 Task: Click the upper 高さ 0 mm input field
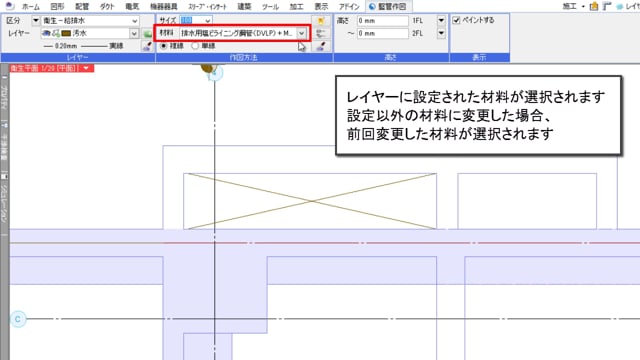pyautogui.click(x=382, y=20)
